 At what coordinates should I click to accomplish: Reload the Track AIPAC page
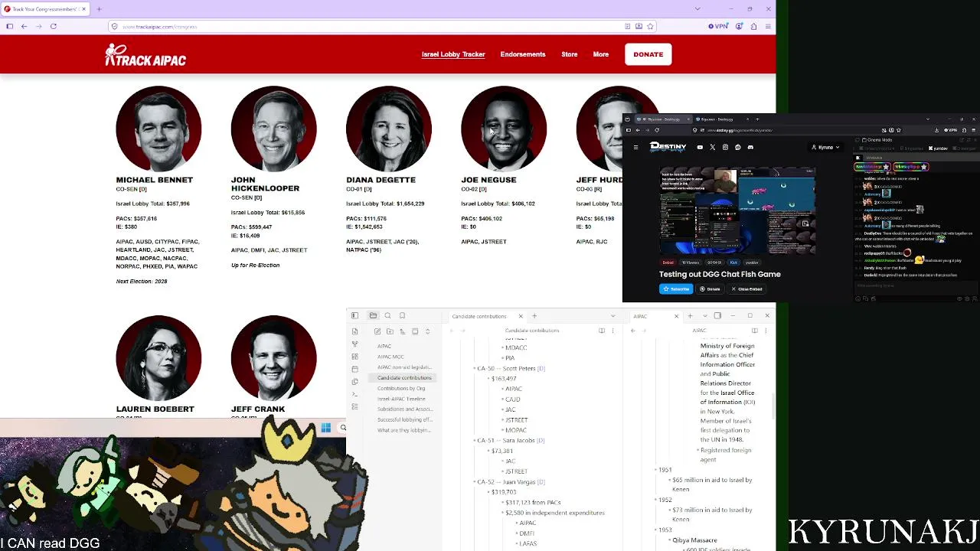pos(54,26)
